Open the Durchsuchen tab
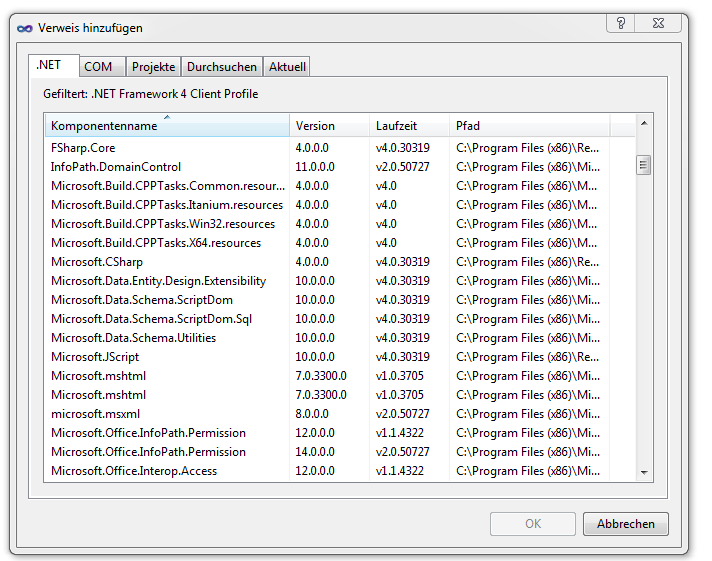Viewport: 712px width, 561px height. 222,67
